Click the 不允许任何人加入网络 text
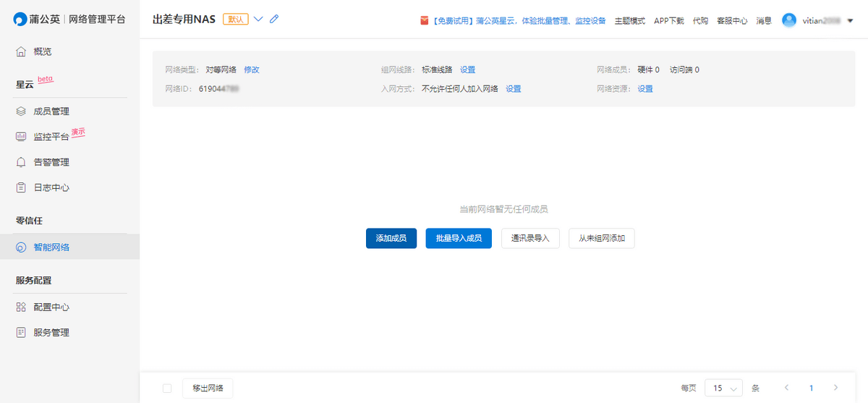 460,89
